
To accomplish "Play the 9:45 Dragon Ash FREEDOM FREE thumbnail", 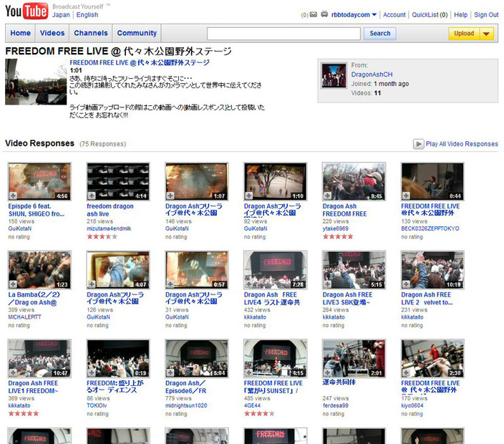I will (354, 181).
